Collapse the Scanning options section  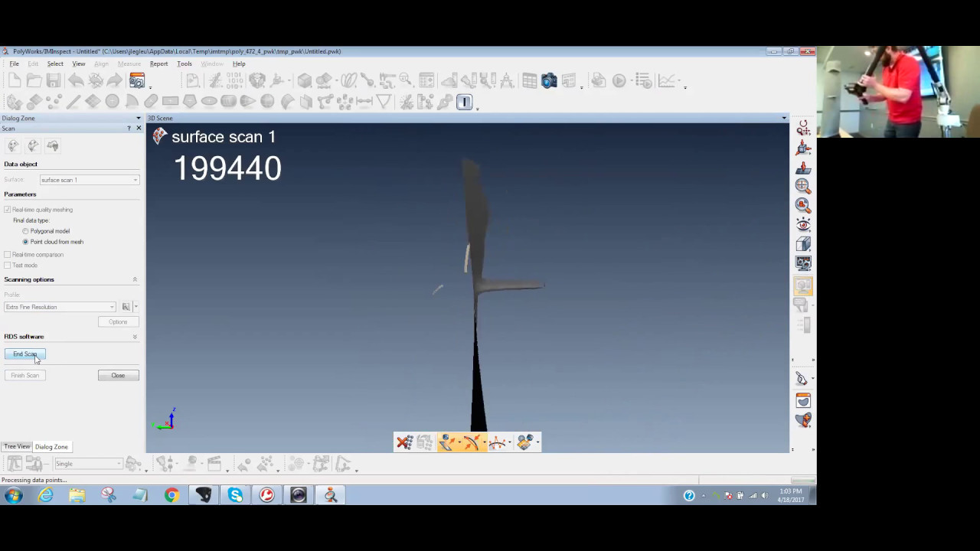(x=135, y=279)
